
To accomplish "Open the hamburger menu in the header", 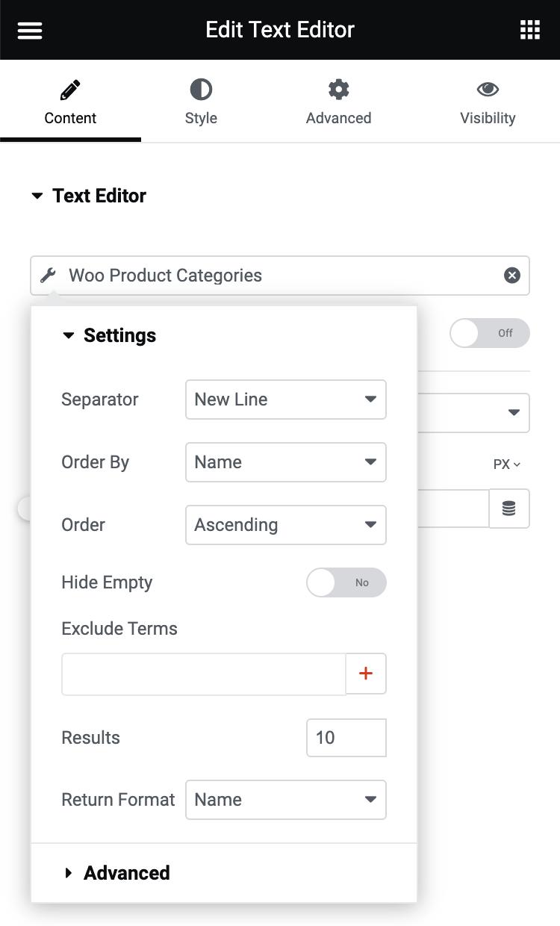I will pyautogui.click(x=29, y=30).
